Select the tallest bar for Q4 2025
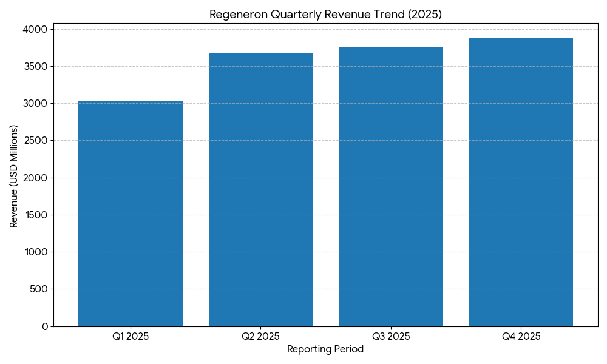 coord(521,182)
